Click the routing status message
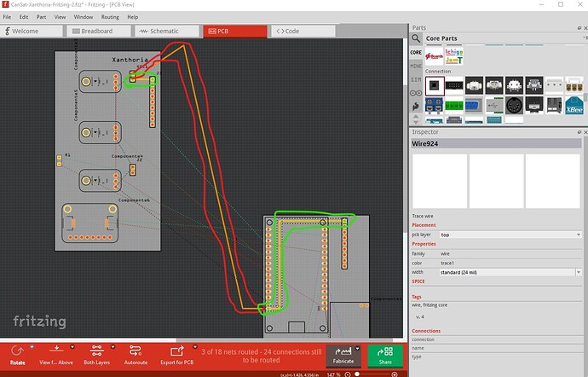Screen dimensions: 588x377 click(262, 356)
